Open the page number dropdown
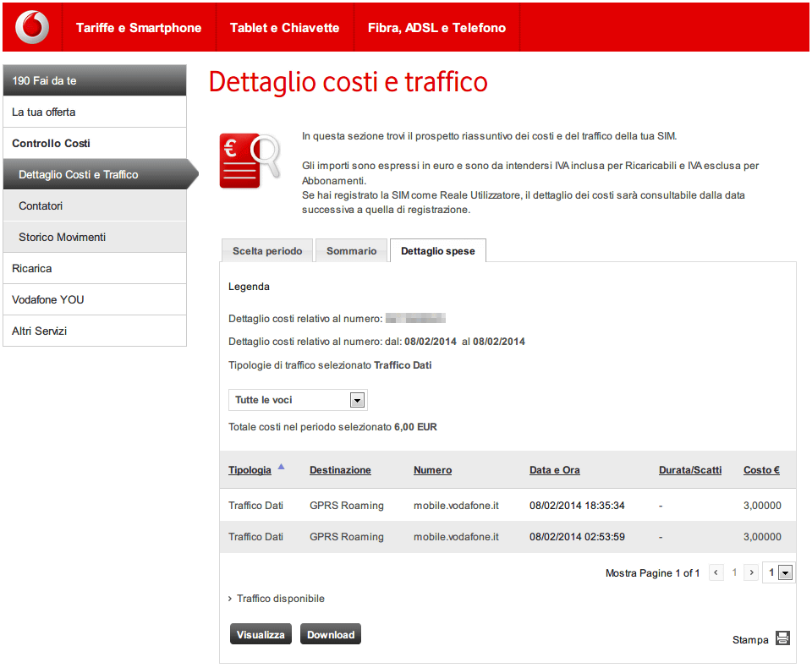812x668 pixels. coord(779,572)
